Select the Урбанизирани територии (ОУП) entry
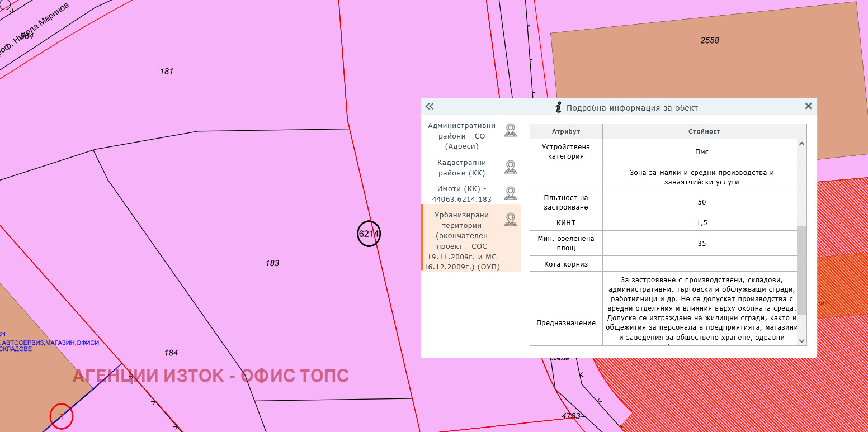Image resolution: width=868 pixels, height=432 pixels. [x=461, y=240]
